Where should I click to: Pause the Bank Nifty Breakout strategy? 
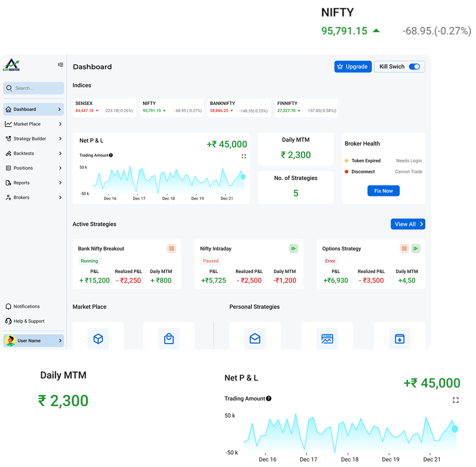click(x=172, y=249)
